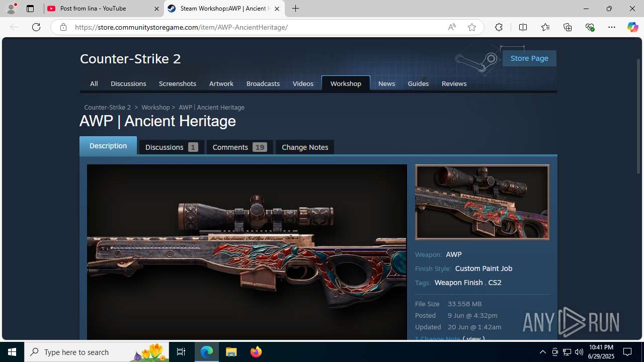Follow the AWP | Ancient Heritage breadcrumb
This screenshot has width=644, height=362.
pyautogui.click(x=211, y=108)
